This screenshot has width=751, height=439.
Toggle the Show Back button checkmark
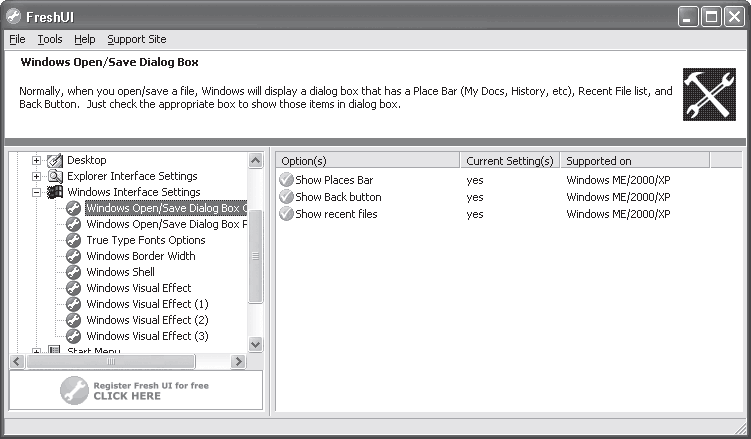tap(286, 197)
